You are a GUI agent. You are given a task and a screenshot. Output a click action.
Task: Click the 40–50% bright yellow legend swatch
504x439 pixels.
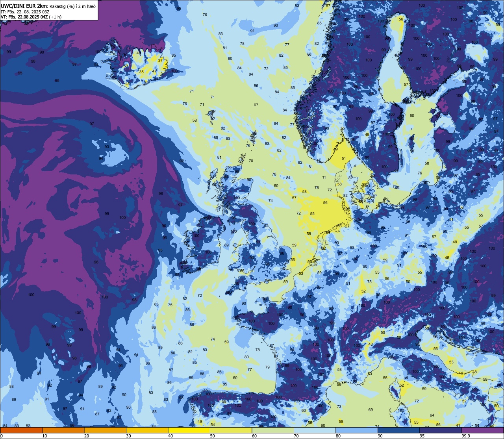tap(189, 430)
